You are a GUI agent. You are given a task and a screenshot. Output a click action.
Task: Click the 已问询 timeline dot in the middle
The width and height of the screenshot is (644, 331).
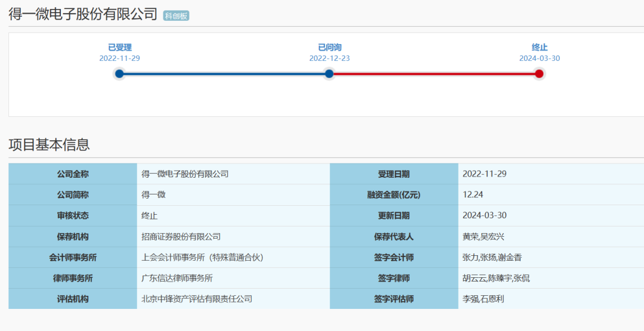coord(329,74)
